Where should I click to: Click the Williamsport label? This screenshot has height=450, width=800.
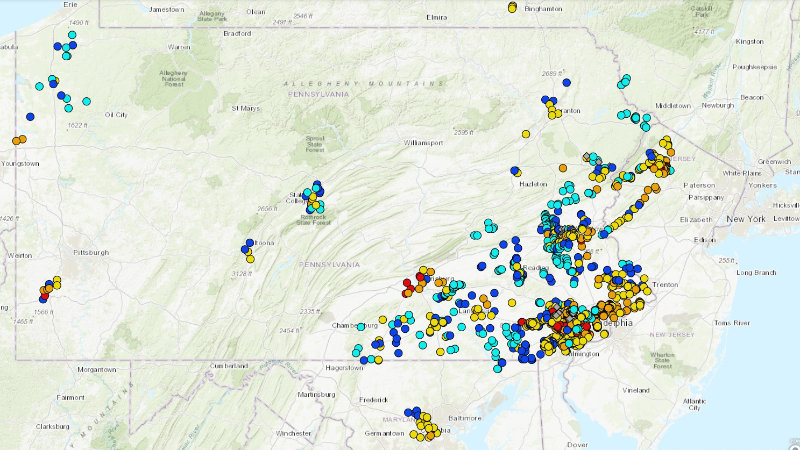[x=423, y=143]
